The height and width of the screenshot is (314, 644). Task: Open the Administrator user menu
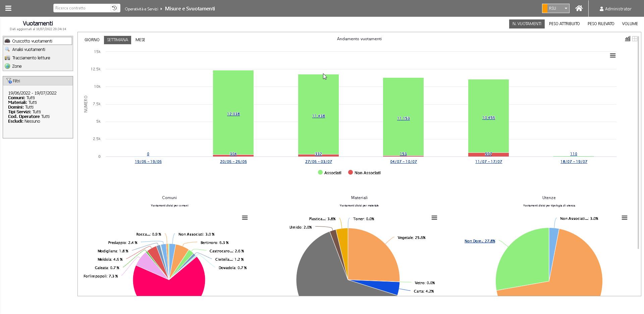coord(615,9)
